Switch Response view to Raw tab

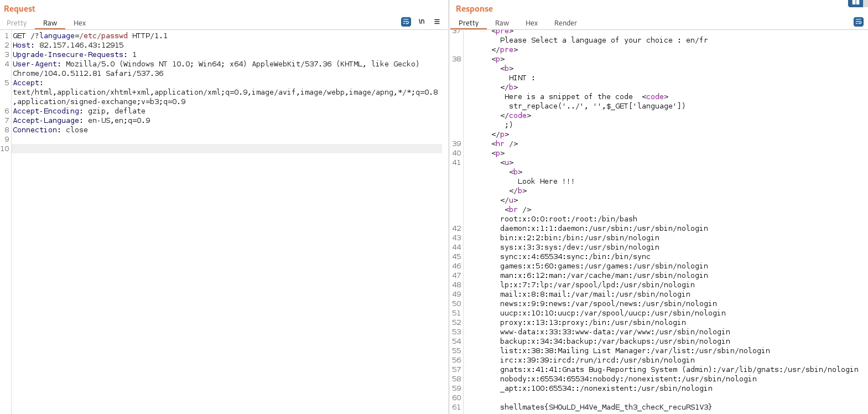tap(502, 23)
